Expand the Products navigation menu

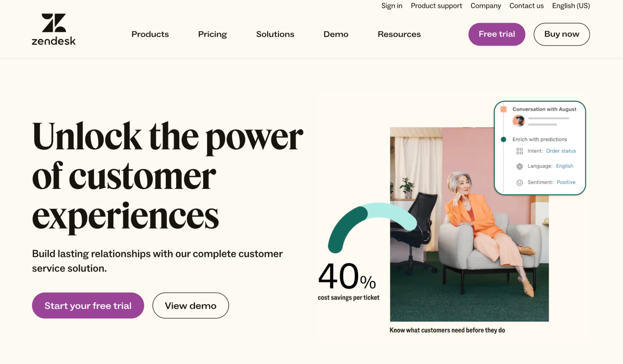(150, 34)
